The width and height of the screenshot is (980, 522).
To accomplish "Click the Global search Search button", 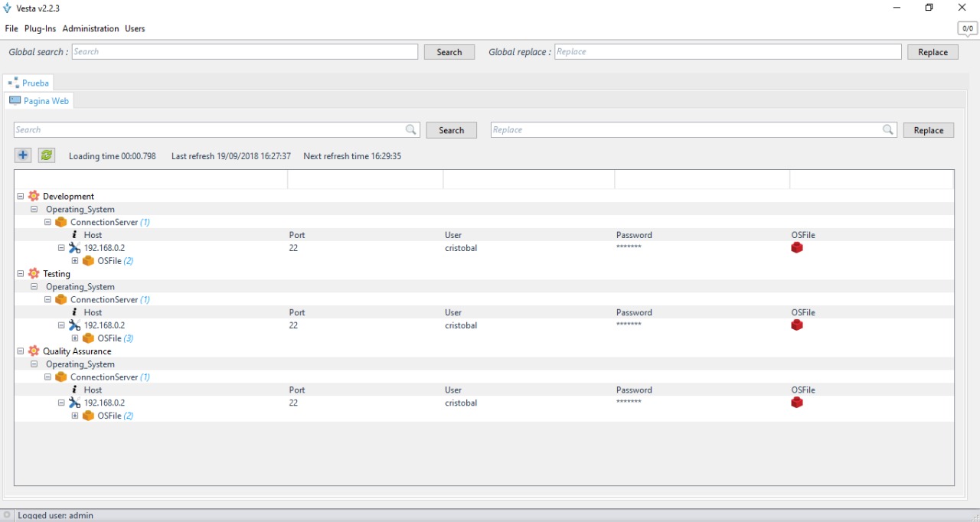I will coord(449,52).
